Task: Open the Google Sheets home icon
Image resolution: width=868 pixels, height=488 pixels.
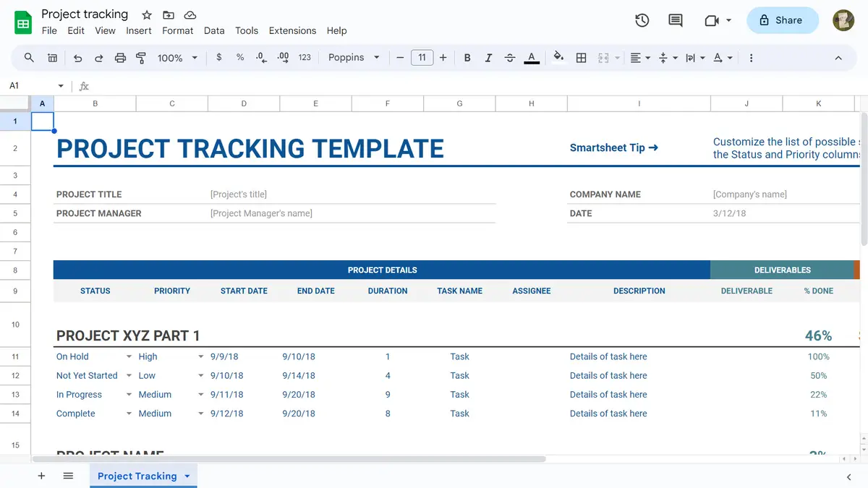Action: coord(23,22)
